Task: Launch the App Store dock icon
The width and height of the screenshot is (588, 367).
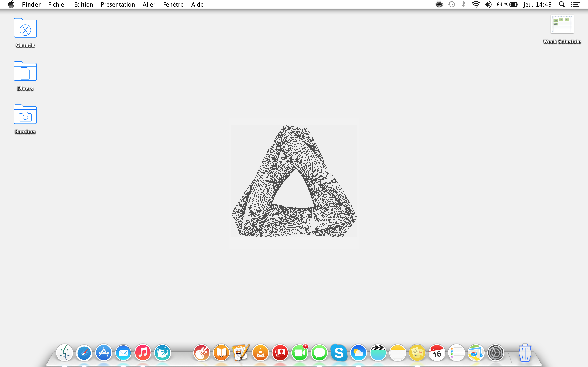Action: [x=104, y=353]
